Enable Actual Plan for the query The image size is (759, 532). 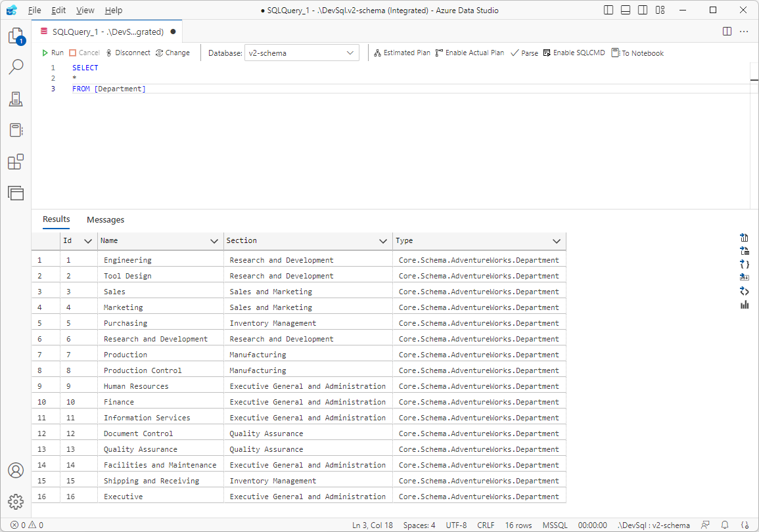click(470, 53)
